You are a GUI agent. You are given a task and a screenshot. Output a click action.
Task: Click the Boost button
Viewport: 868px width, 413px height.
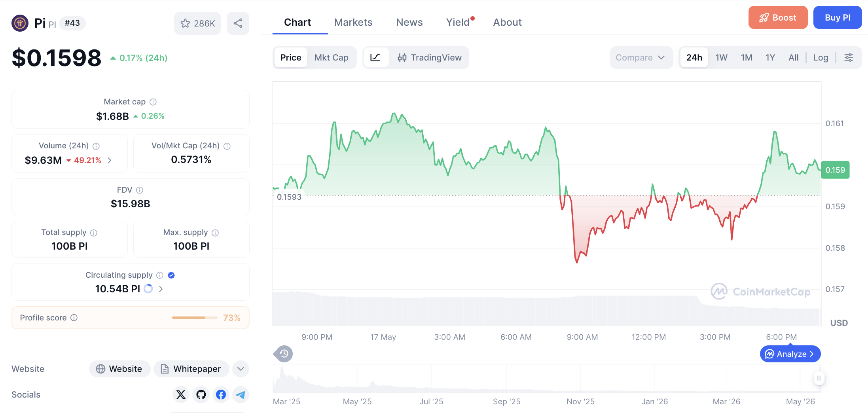pos(778,17)
